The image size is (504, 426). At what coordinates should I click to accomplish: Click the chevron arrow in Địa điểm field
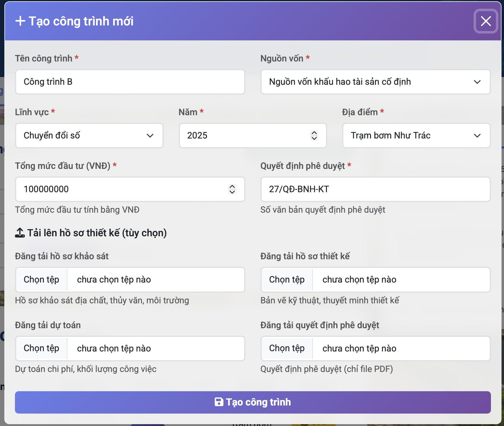[477, 136]
